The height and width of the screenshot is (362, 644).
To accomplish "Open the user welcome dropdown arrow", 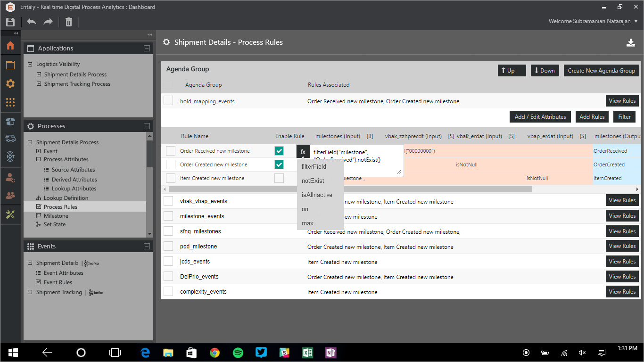I will [x=636, y=22].
